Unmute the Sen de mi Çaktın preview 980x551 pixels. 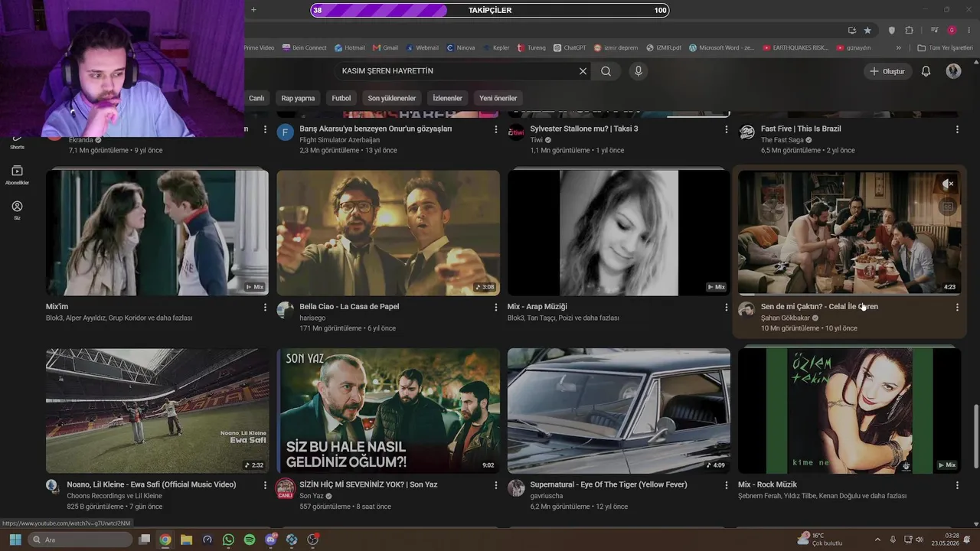948,184
